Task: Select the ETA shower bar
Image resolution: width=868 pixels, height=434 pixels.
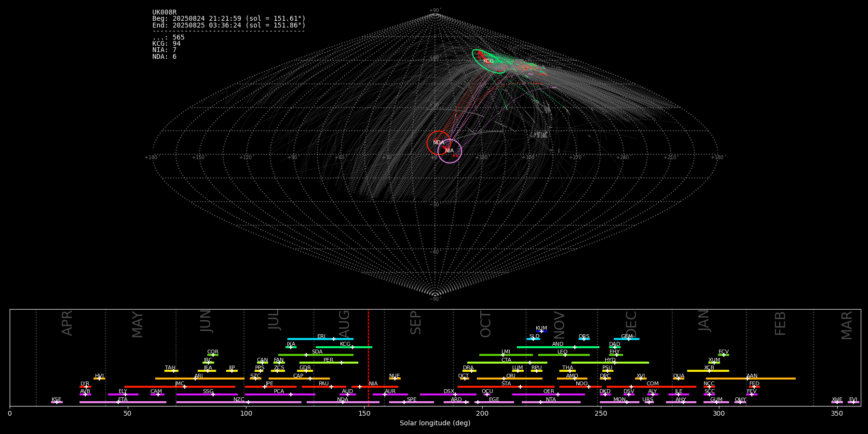Action: tap(123, 402)
